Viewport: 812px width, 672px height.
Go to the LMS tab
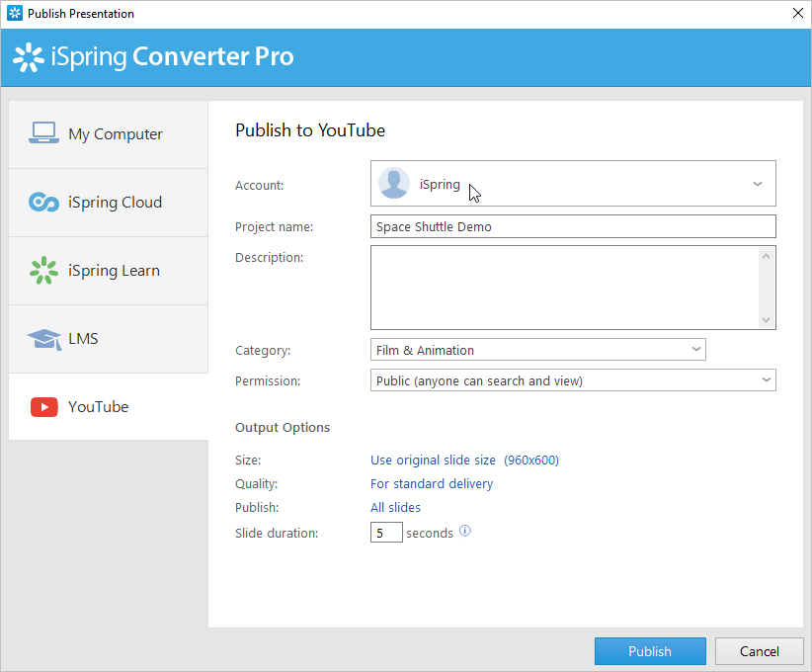[x=109, y=339]
